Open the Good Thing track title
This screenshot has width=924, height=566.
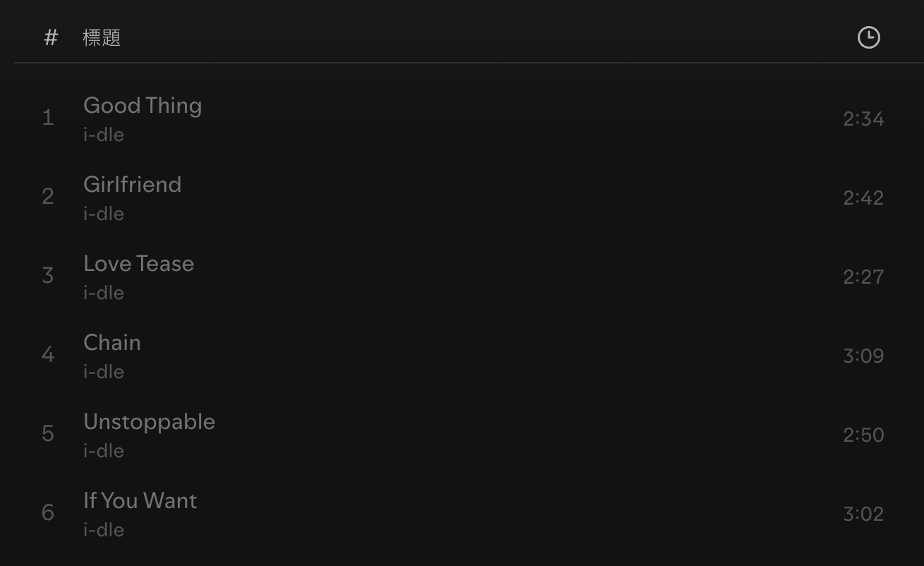click(142, 106)
